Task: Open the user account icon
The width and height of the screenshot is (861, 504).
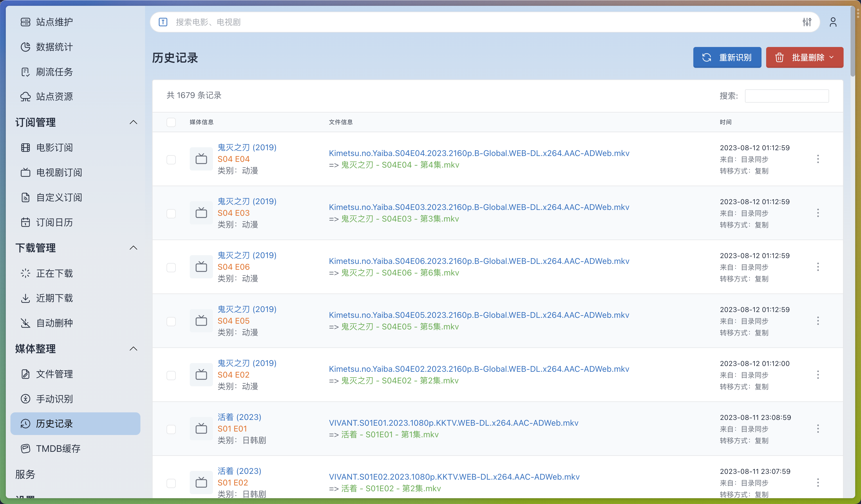Action: pyautogui.click(x=833, y=22)
